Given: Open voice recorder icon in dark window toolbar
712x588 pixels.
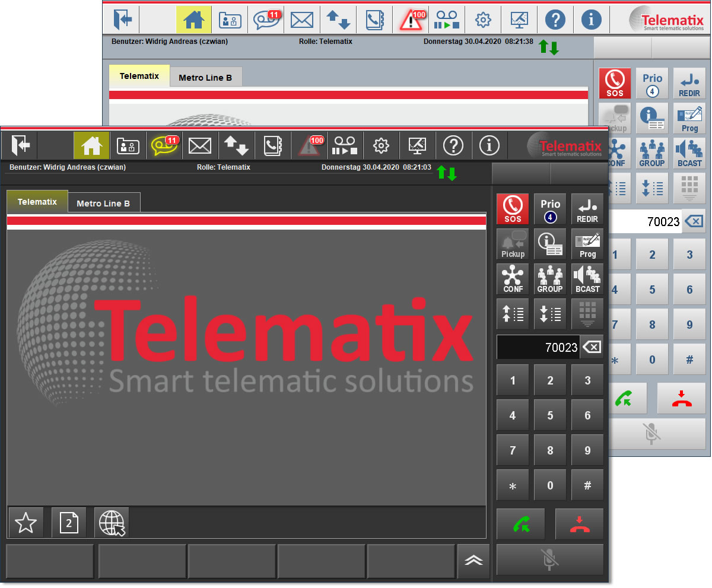Looking at the screenshot, I should [345, 145].
